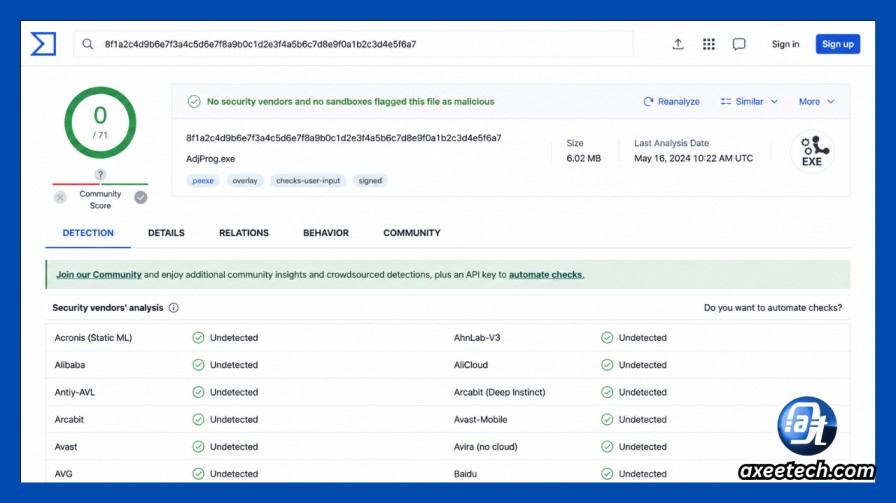Follow the Join our Community link

(x=99, y=275)
